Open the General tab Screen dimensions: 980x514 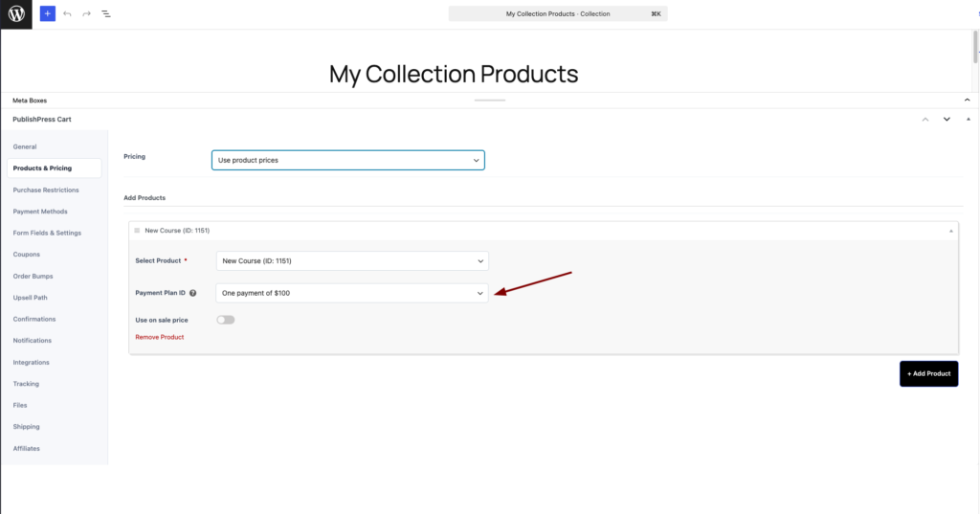click(x=25, y=147)
